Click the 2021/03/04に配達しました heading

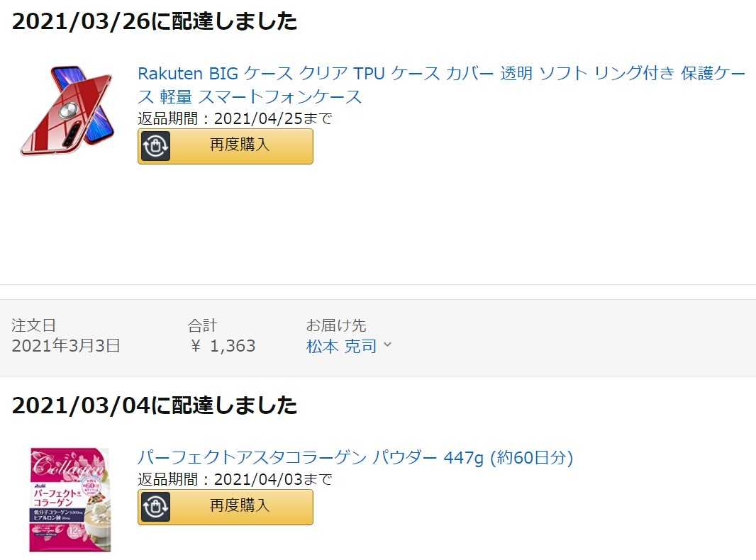point(155,405)
